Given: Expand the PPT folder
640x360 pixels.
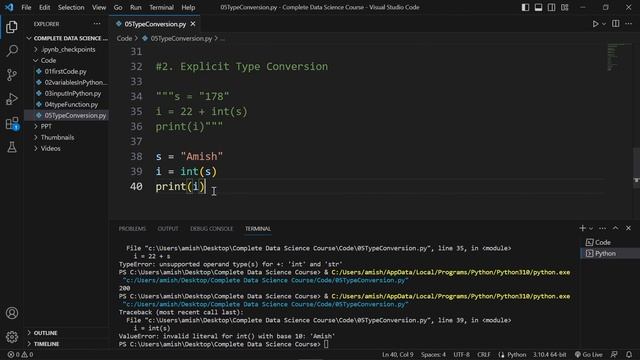Looking at the screenshot, I should [67, 127].
